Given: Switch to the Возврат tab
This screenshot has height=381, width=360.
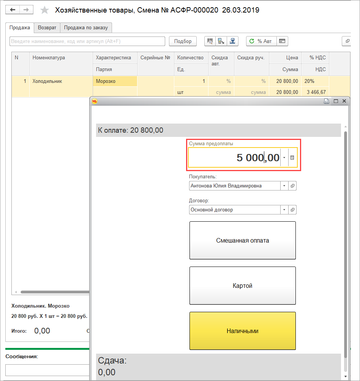Looking at the screenshot, I should [47, 28].
